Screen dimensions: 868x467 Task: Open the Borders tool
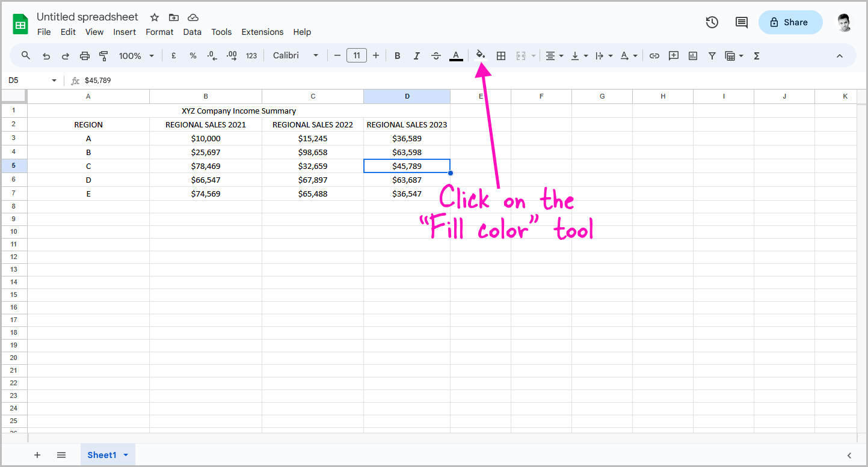click(501, 55)
